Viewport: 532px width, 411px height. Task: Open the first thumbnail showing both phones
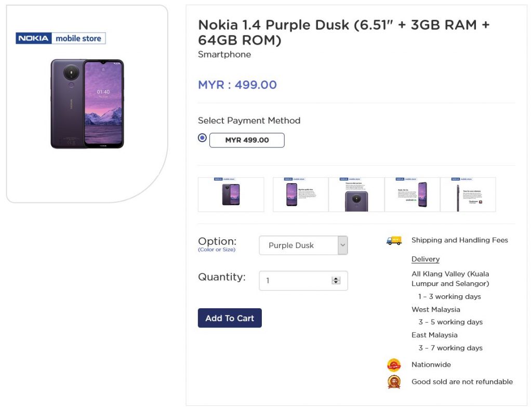(231, 195)
